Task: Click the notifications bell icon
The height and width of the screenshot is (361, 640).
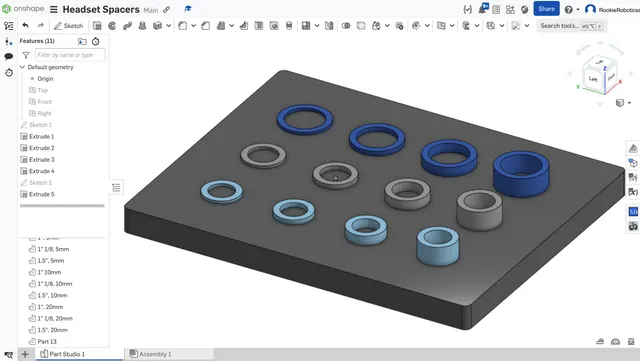Action: [482, 9]
